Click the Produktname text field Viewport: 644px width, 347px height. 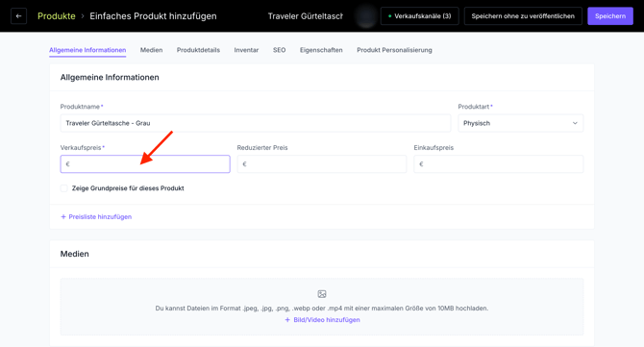[255, 123]
